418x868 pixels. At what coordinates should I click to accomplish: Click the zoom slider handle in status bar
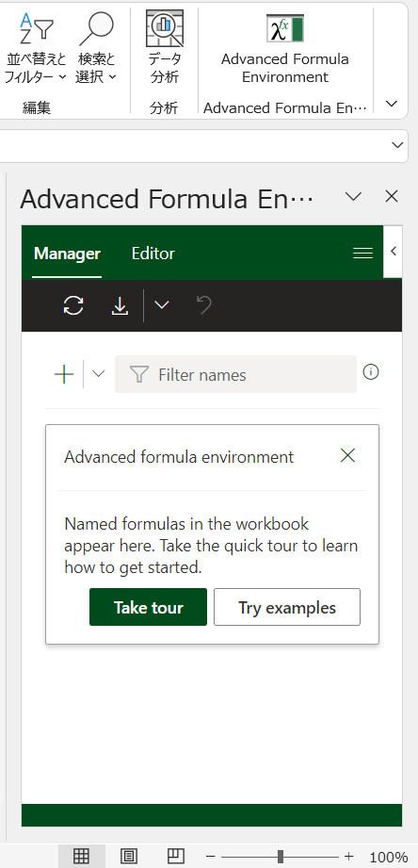[x=281, y=857]
